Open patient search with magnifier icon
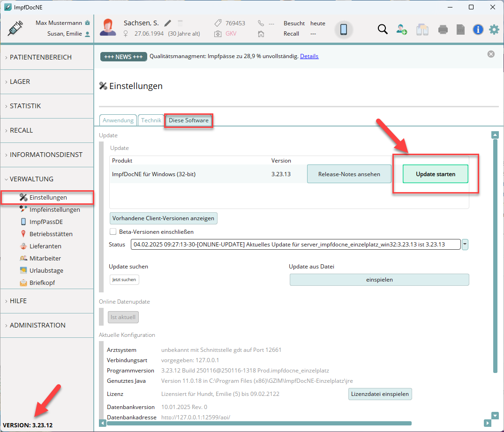 (x=383, y=29)
